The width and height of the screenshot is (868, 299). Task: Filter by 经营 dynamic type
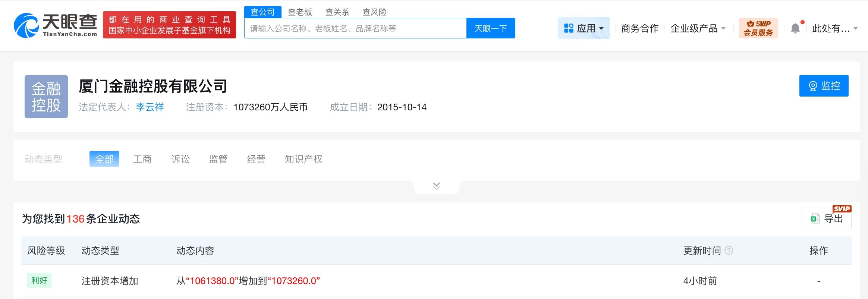tap(256, 159)
